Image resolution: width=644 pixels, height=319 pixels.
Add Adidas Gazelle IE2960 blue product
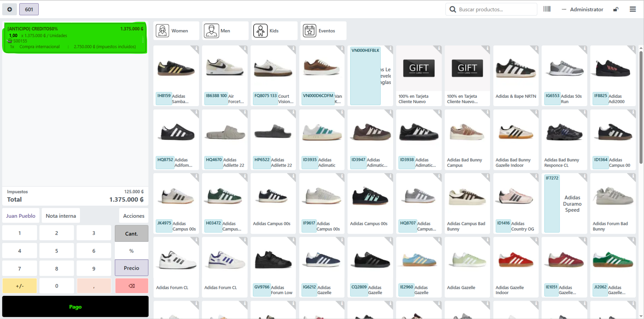pos(419,267)
